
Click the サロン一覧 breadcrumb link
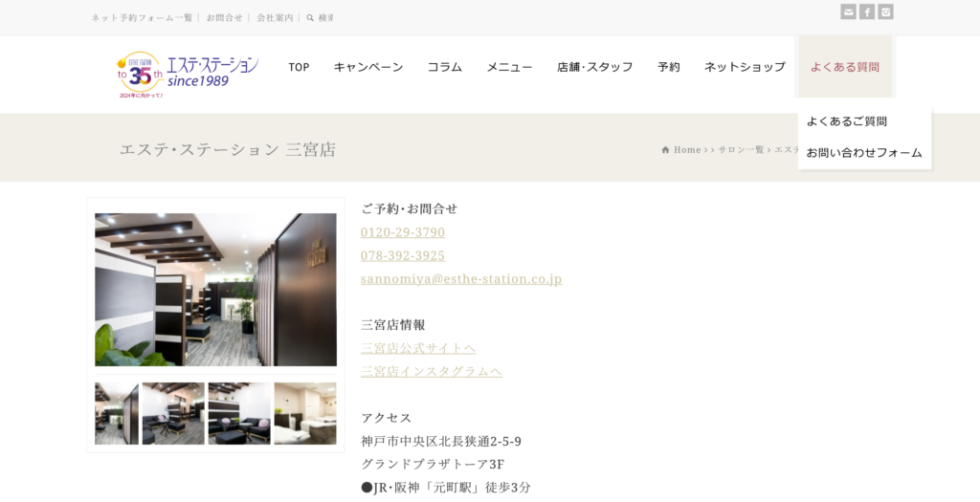(741, 150)
